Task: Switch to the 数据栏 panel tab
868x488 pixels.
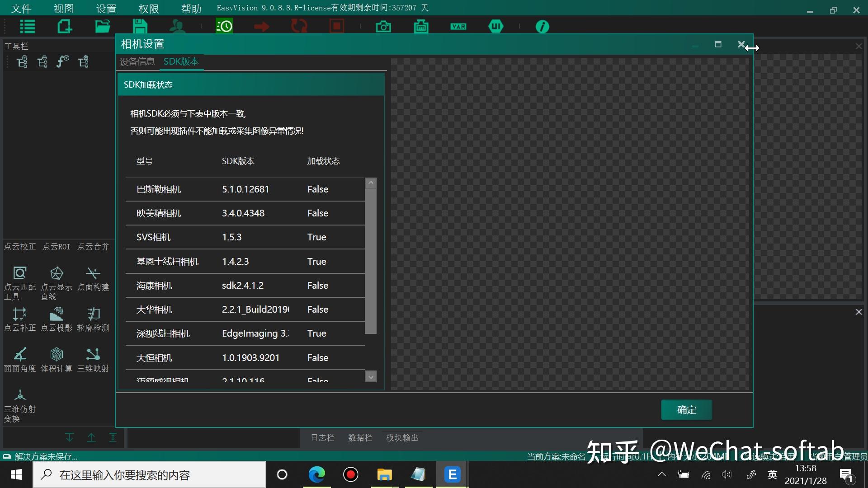Action: click(360, 437)
